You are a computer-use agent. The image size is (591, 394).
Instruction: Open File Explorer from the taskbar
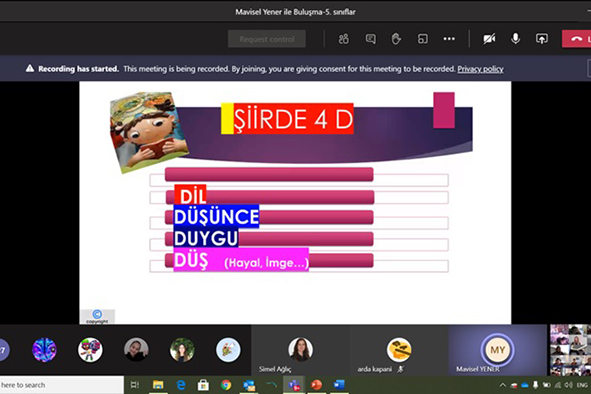(158, 385)
